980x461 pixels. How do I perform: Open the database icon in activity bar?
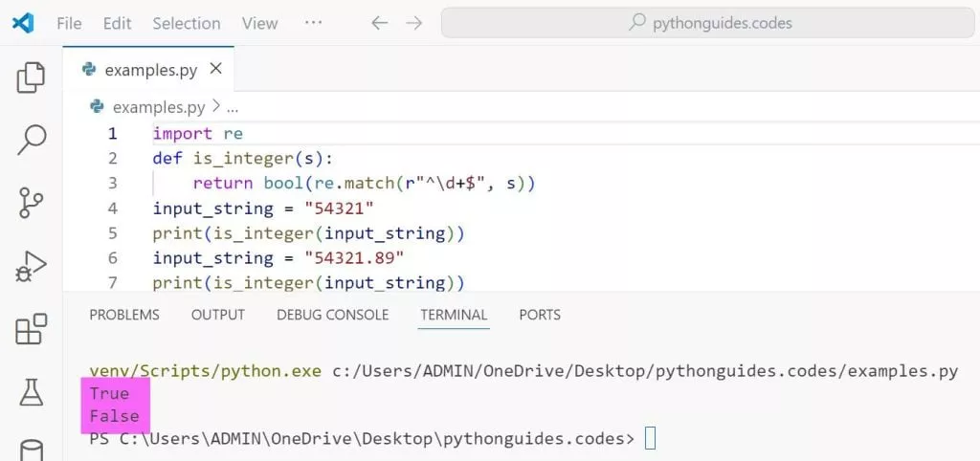pyautogui.click(x=32, y=449)
